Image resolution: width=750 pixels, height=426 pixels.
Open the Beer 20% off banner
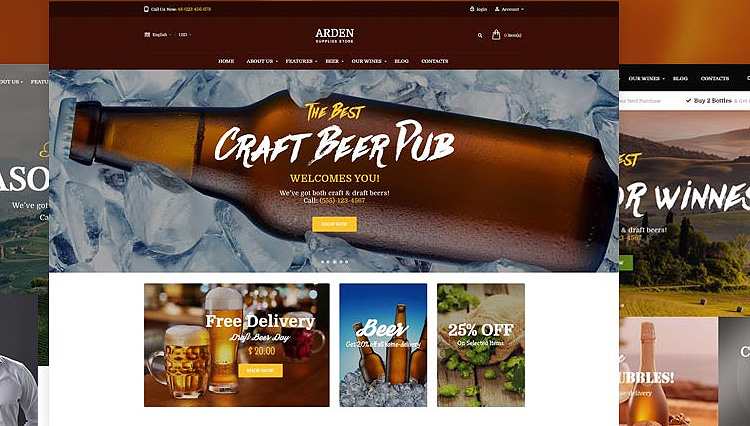pos(383,345)
